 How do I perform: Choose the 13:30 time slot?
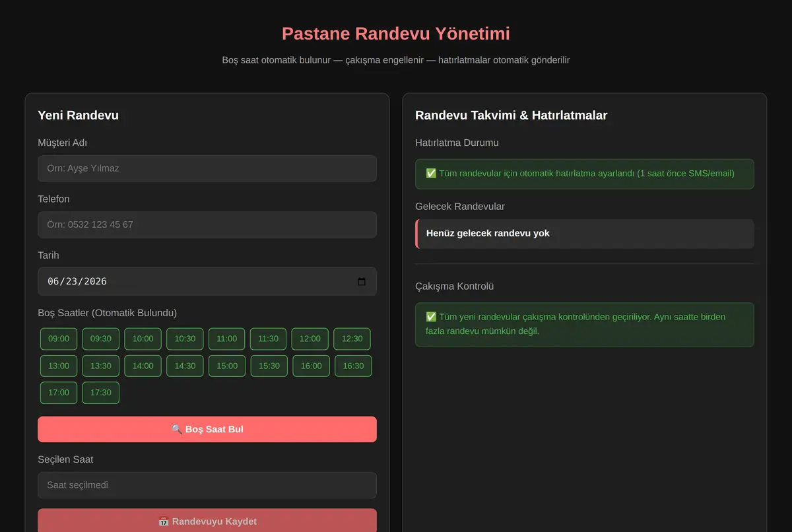pos(101,366)
